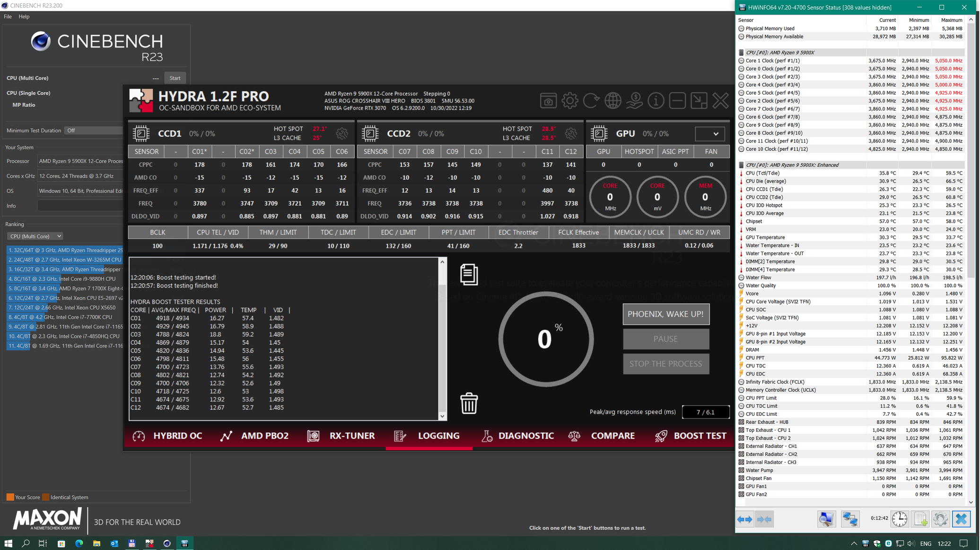Image resolution: width=980 pixels, height=550 pixels.
Task: Click the volume speaker tray icon
Action: 911,543
